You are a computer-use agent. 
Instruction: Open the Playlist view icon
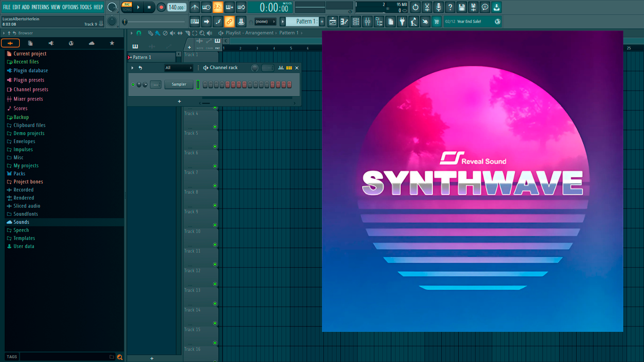point(333,22)
